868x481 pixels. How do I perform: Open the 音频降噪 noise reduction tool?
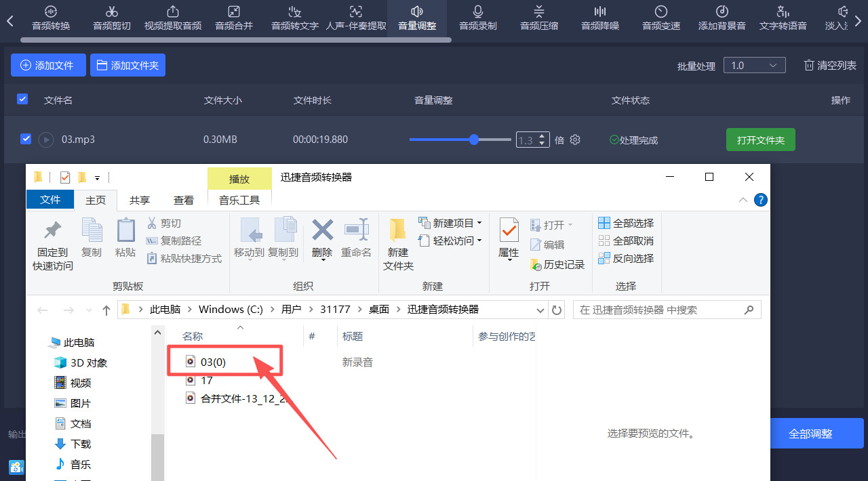coord(600,18)
